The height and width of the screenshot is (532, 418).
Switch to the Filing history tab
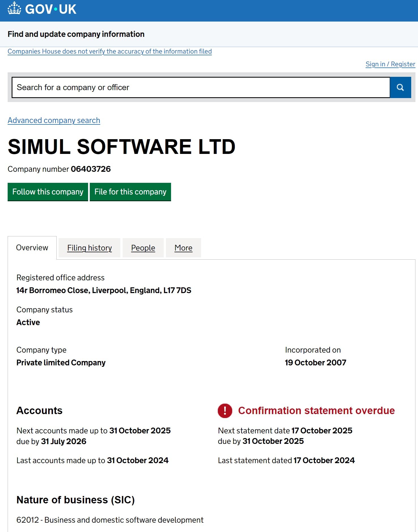tap(89, 248)
